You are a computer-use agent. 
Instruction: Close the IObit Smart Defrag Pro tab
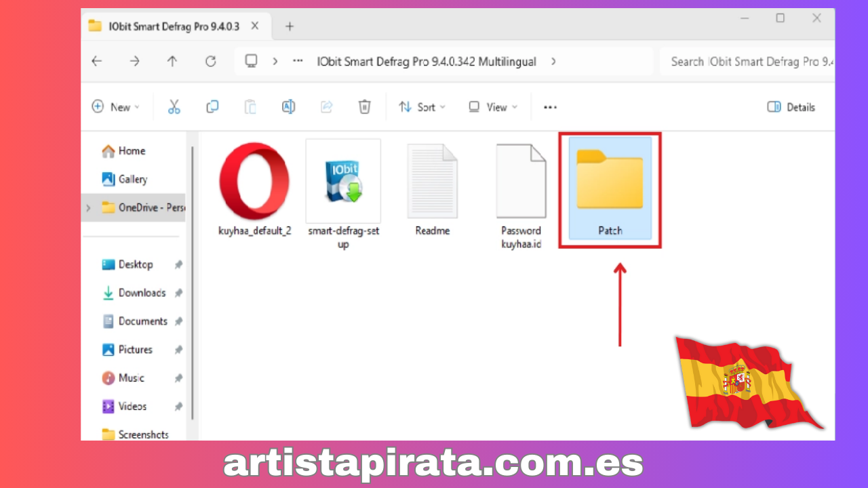pyautogui.click(x=255, y=26)
